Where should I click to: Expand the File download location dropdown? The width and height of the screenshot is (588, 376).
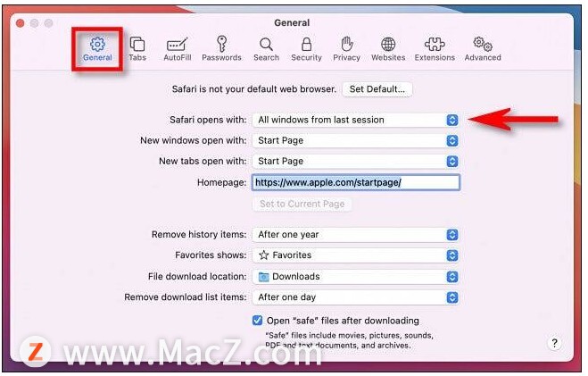[x=355, y=277]
